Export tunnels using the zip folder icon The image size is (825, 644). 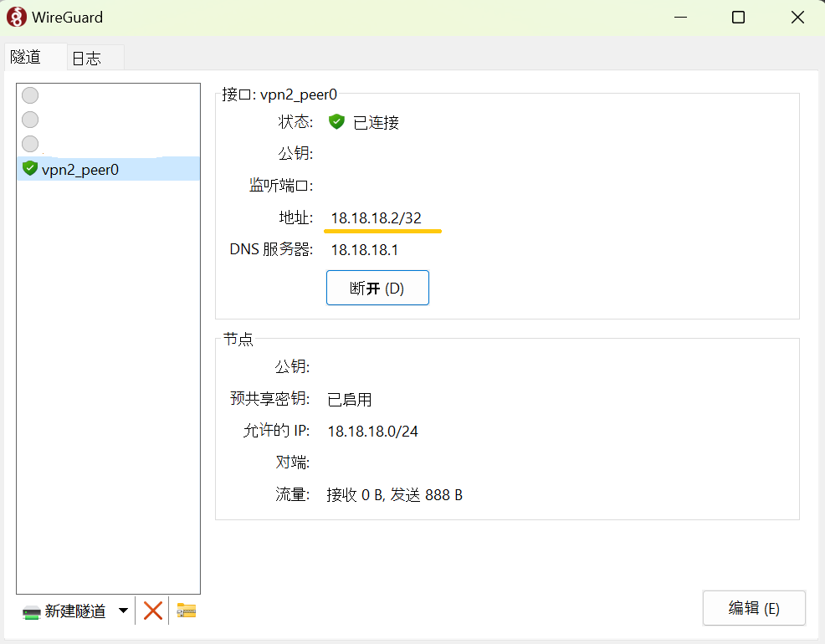pyautogui.click(x=187, y=611)
